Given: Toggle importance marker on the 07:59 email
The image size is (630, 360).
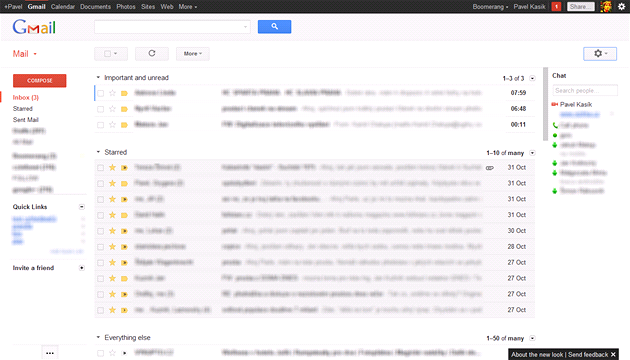Looking at the screenshot, I should pos(125,93).
